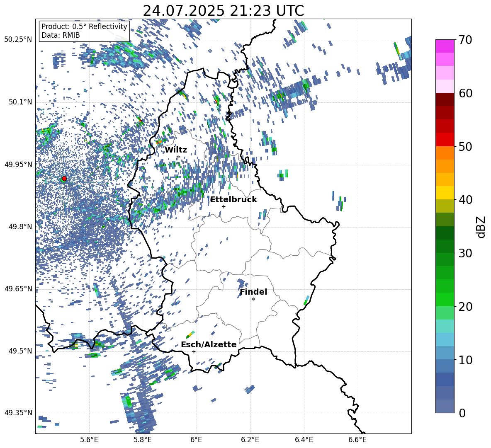Select the Ettelbruck city label

233,200
